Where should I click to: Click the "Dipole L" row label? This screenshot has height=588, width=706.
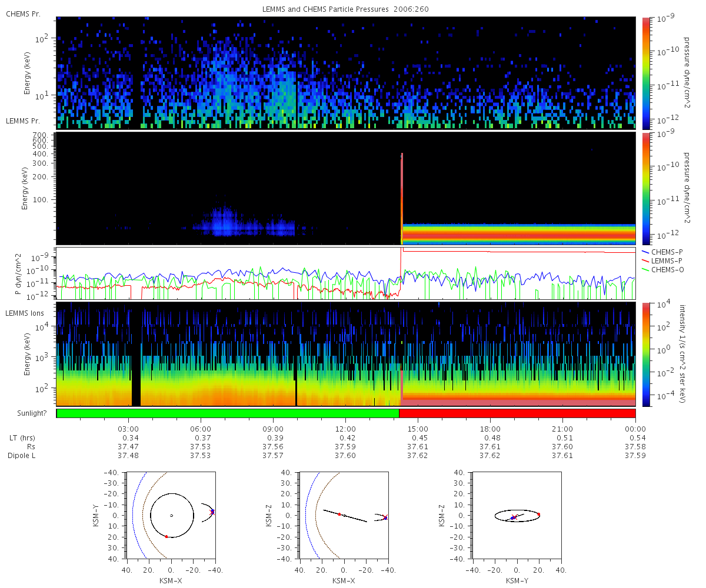[x=22, y=456]
